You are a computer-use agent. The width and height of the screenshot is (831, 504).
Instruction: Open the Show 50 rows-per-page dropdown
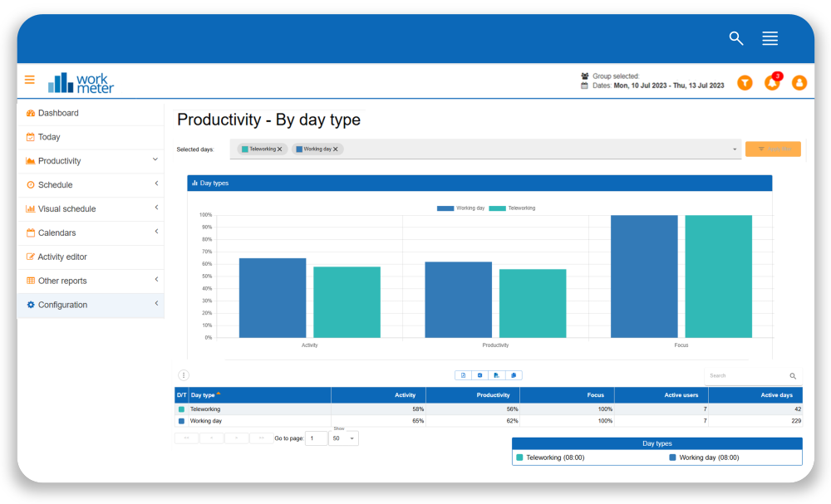coord(343,438)
